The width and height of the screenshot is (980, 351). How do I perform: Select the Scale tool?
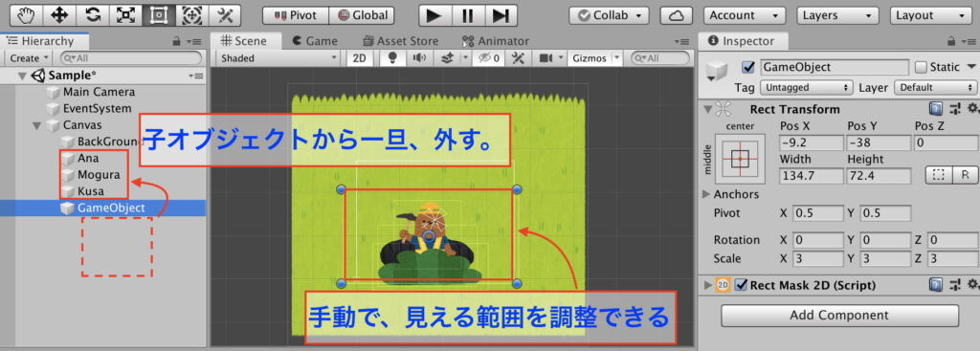pyautogui.click(x=125, y=15)
